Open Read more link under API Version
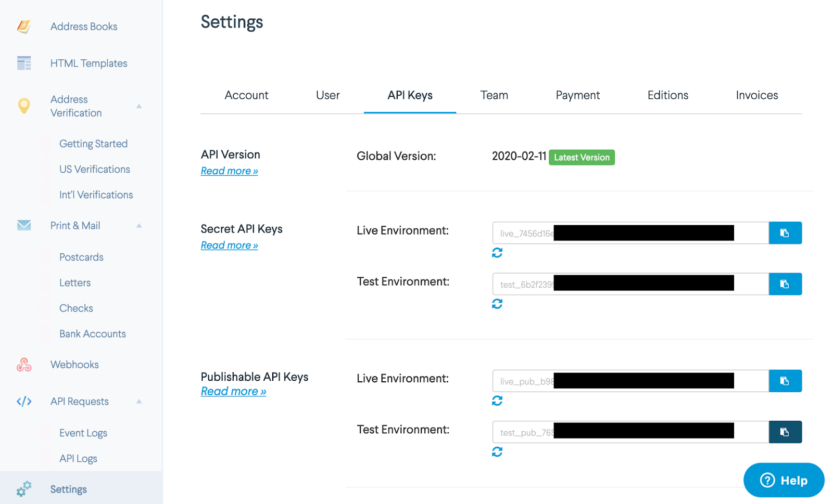 click(x=229, y=171)
